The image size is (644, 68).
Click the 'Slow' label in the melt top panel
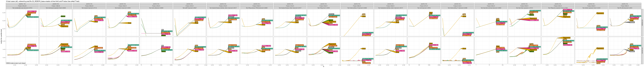click(x=431, y=13)
